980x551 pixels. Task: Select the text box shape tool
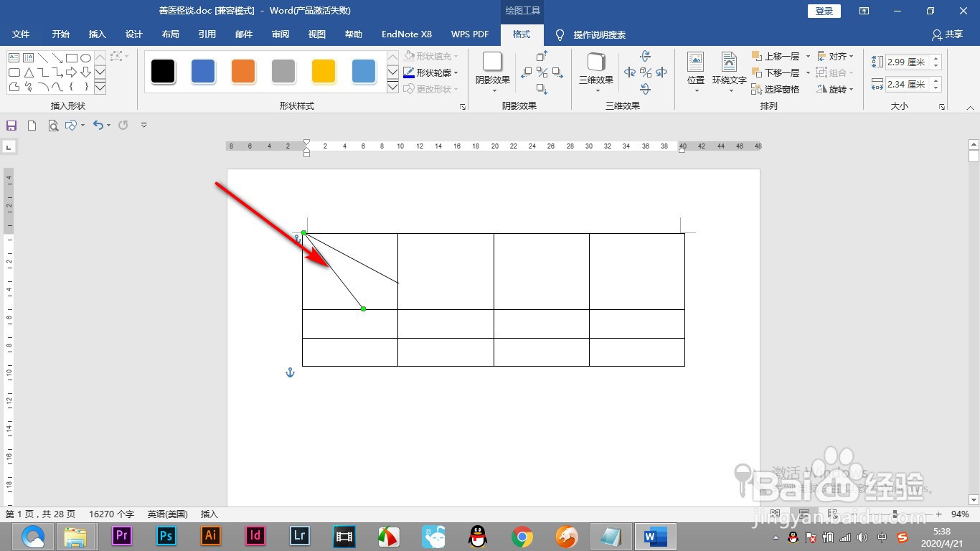pos(14,58)
